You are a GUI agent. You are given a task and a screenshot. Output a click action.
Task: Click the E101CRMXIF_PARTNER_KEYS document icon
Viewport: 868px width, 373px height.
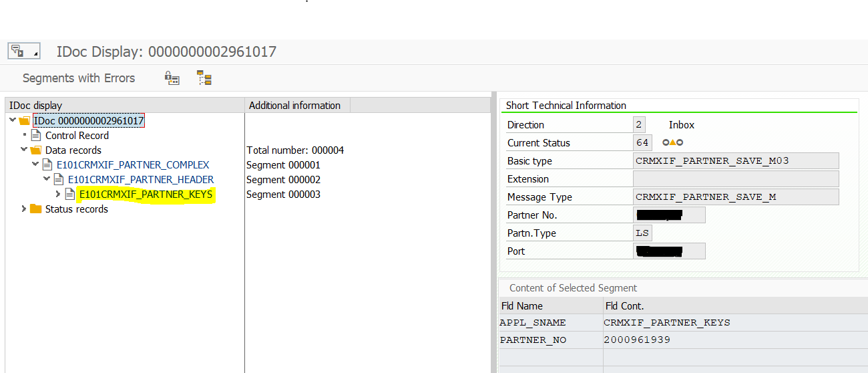[x=70, y=195]
